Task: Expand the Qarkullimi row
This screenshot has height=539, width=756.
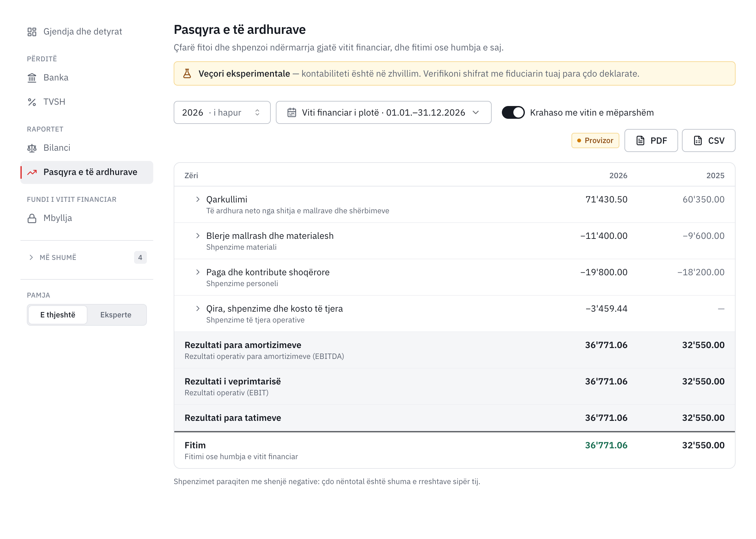Action: pyautogui.click(x=198, y=199)
